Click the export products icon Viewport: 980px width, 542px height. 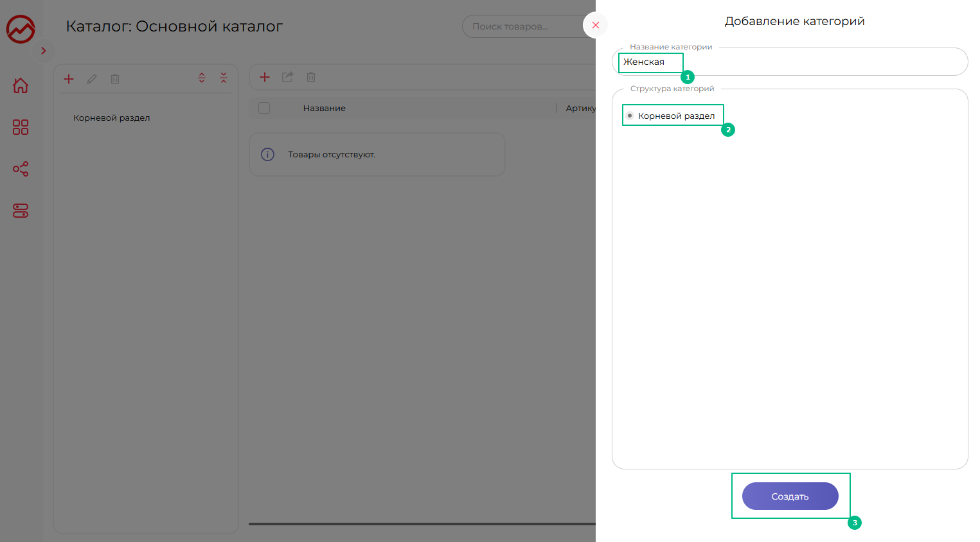click(x=287, y=77)
